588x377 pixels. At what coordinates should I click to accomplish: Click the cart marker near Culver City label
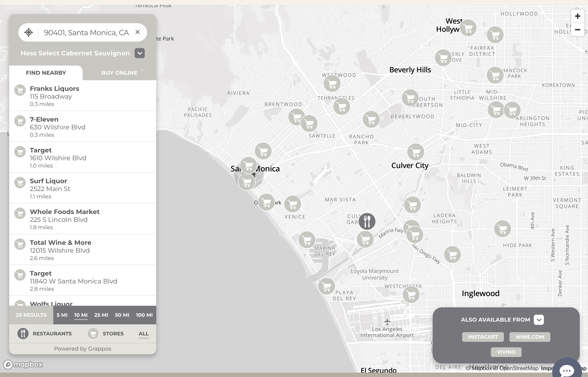[x=416, y=152]
